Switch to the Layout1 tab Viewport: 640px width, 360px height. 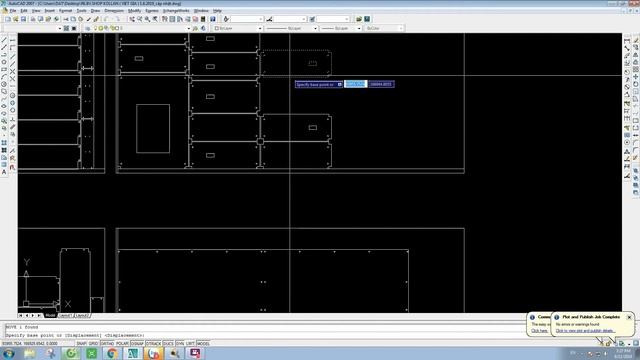65,316
